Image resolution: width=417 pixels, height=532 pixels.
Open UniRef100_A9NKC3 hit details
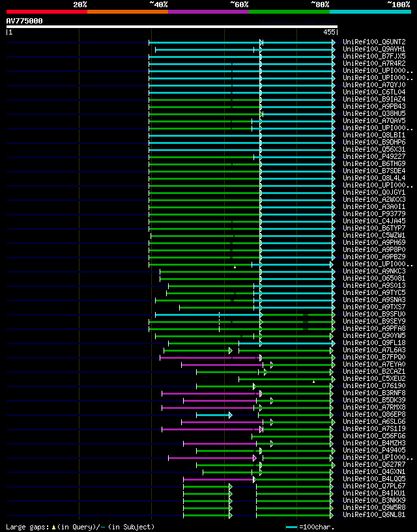pos(374,271)
